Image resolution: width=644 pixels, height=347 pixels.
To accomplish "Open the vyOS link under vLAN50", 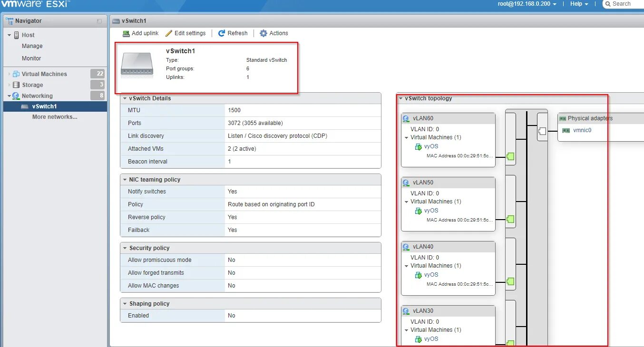I will click(x=431, y=211).
